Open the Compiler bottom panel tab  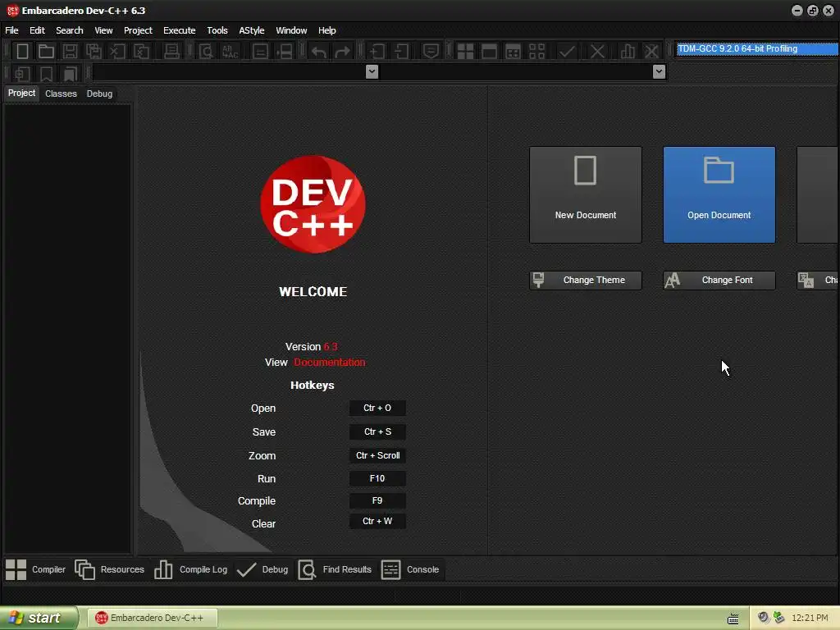(36, 569)
